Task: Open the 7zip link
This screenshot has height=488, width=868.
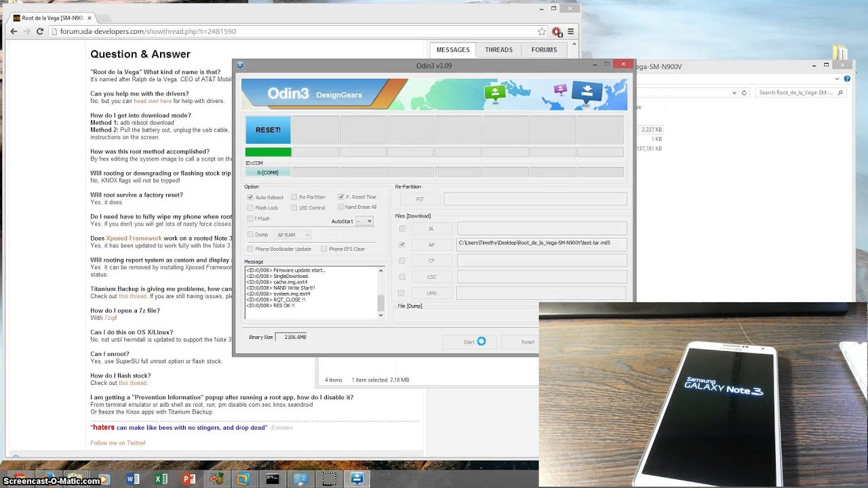Action: (111, 318)
